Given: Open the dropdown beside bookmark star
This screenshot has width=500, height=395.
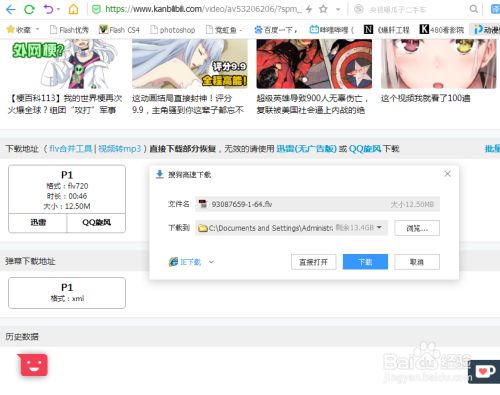Looking at the screenshot, I should [338, 10].
